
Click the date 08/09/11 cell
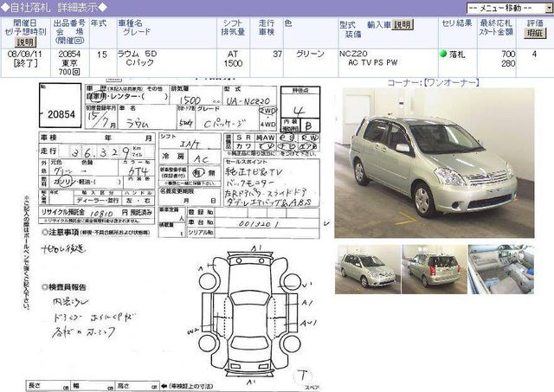click(x=25, y=54)
